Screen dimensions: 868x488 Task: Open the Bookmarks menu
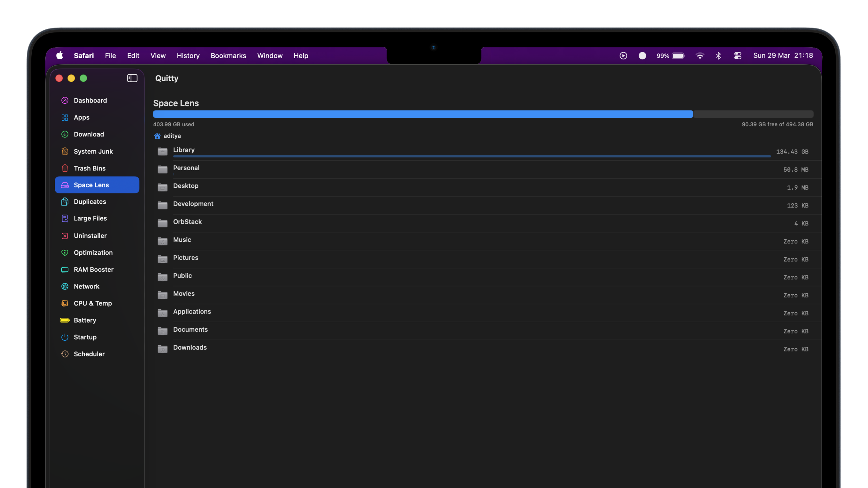[x=228, y=56]
